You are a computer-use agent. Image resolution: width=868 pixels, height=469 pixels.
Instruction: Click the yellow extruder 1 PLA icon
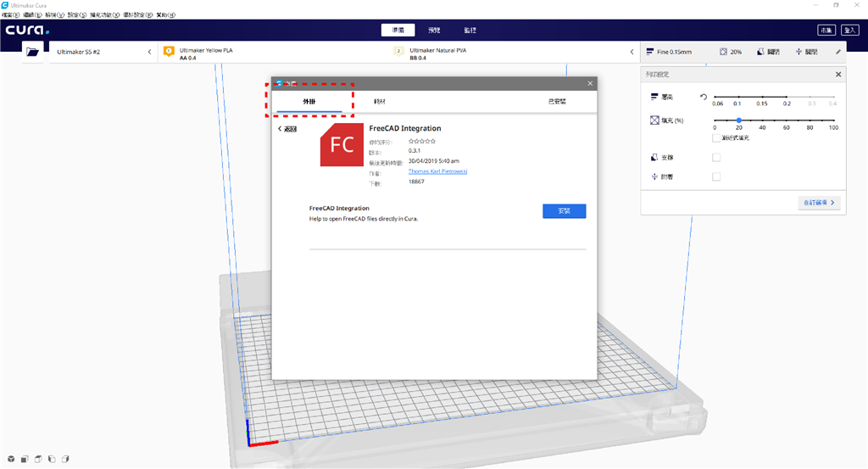click(x=168, y=52)
